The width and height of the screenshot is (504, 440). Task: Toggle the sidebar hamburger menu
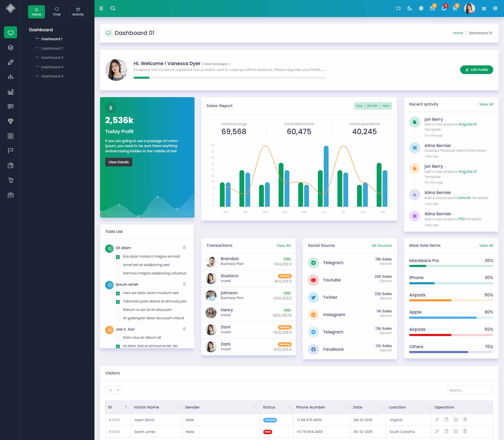[x=101, y=8]
